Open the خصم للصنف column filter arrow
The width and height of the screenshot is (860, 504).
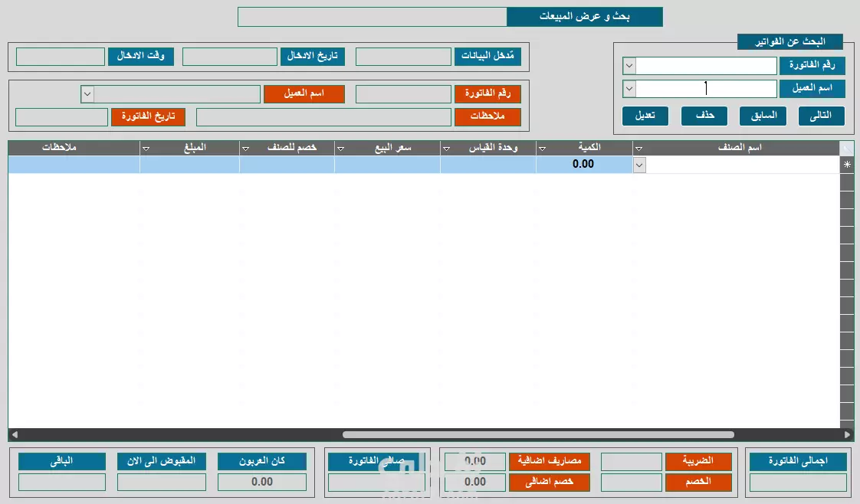point(246,149)
